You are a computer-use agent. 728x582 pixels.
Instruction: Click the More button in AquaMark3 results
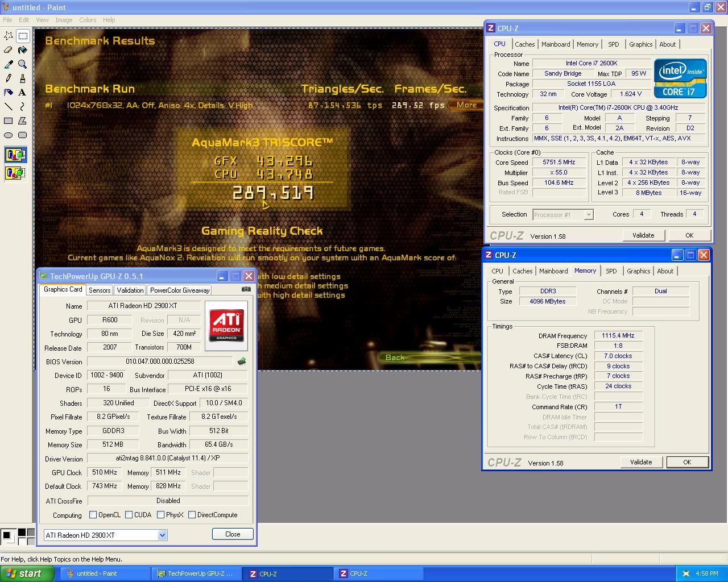tap(466, 105)
